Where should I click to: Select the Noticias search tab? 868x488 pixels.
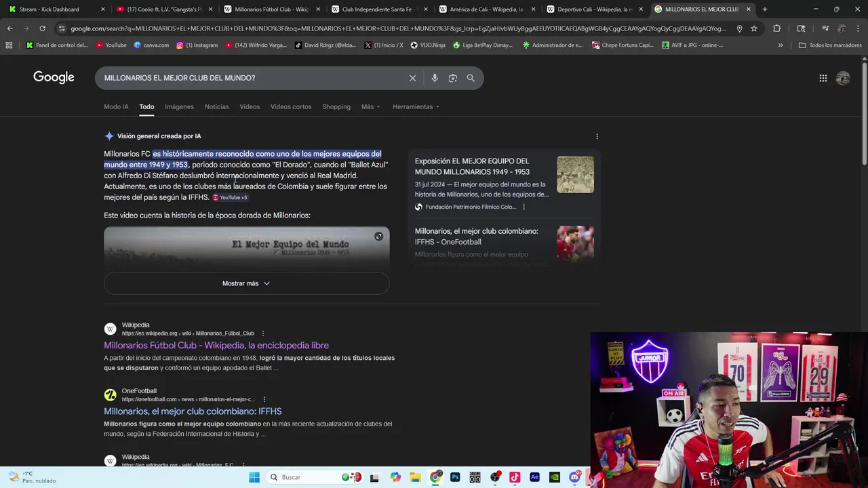(x=216, y=106)
